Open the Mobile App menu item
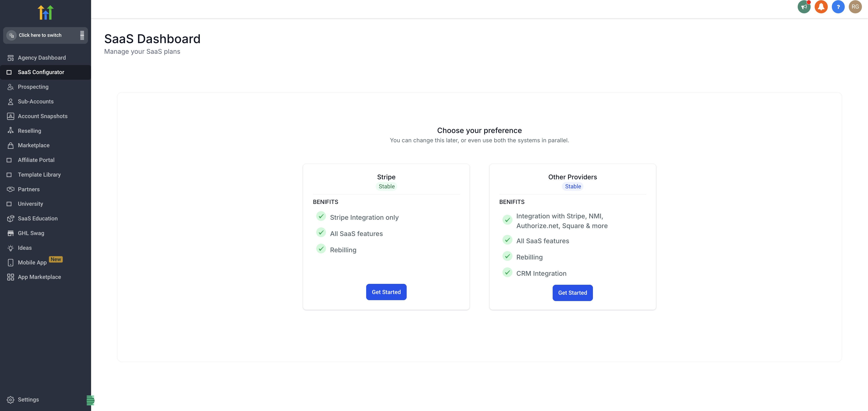Image resolution: width=868 pixels, height=411 pixels. coord(32,263)
